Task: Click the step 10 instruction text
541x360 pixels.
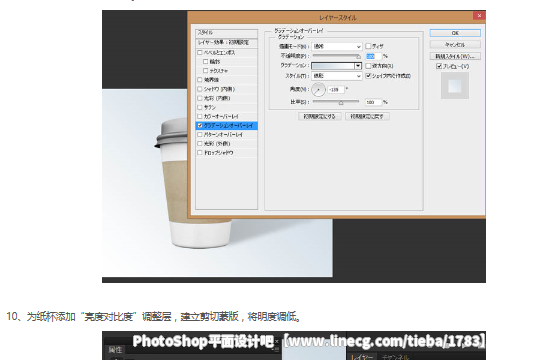Action: [x=154, y=317]
